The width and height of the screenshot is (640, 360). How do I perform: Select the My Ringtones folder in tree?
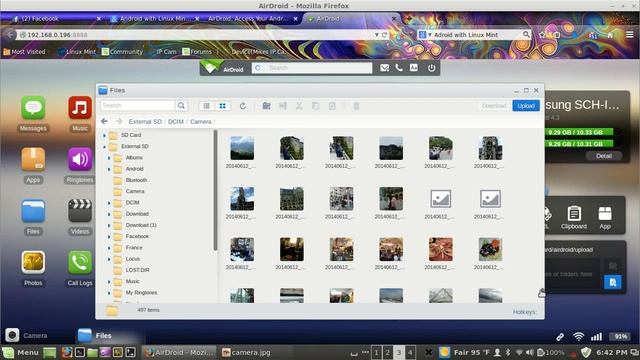click(141, 293)
